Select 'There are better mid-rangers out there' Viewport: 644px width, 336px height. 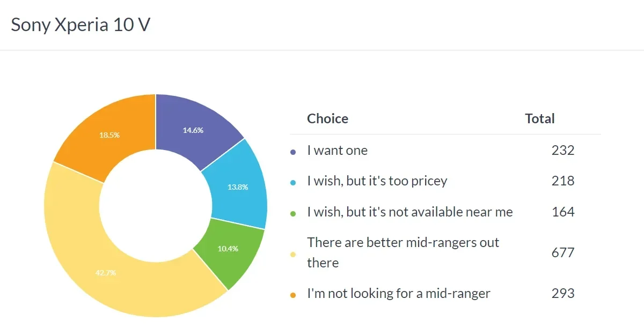pos(402,252)
